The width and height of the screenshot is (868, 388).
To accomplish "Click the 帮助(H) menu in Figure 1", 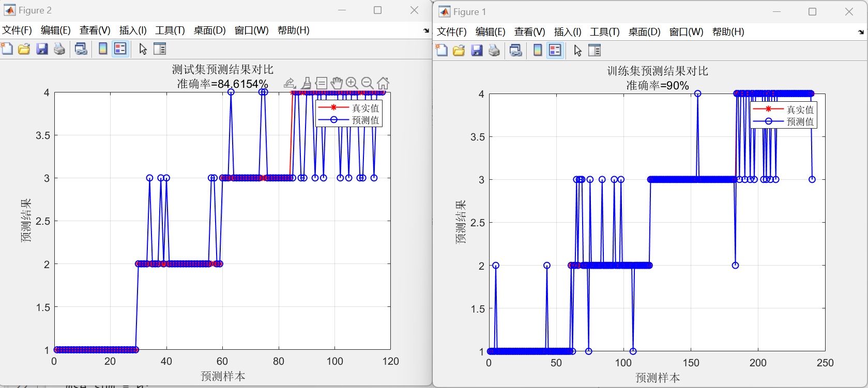I will [x=728, y=32].
